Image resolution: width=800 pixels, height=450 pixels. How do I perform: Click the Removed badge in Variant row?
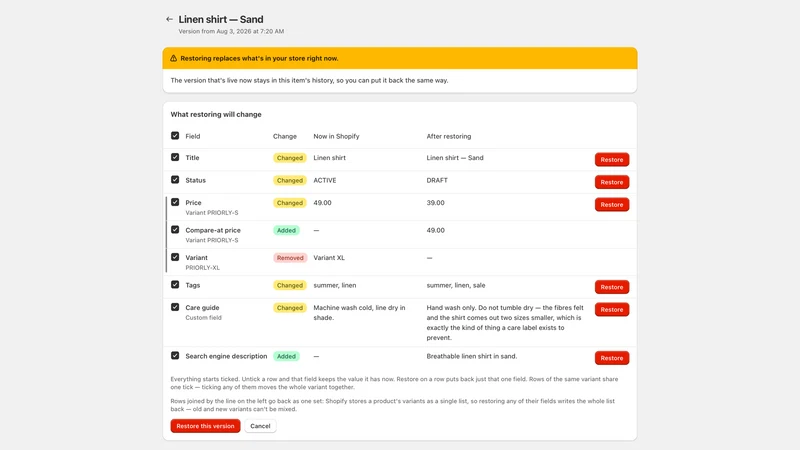[x=290, y=258]
